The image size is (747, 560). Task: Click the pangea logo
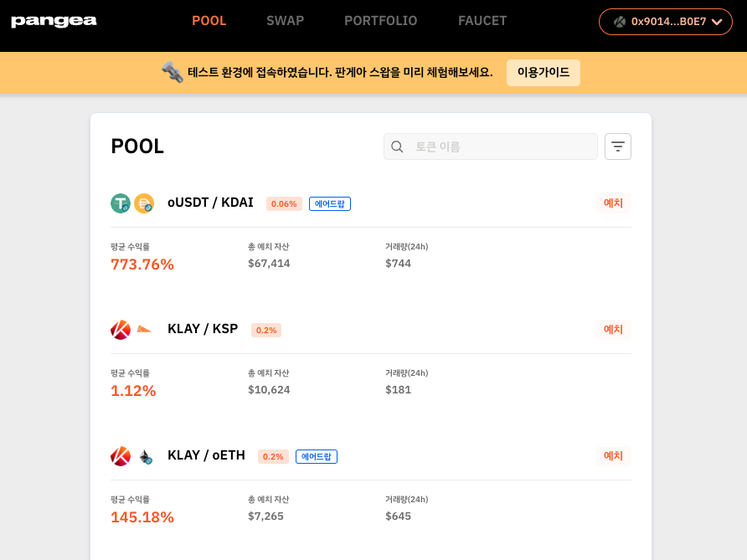54,21
